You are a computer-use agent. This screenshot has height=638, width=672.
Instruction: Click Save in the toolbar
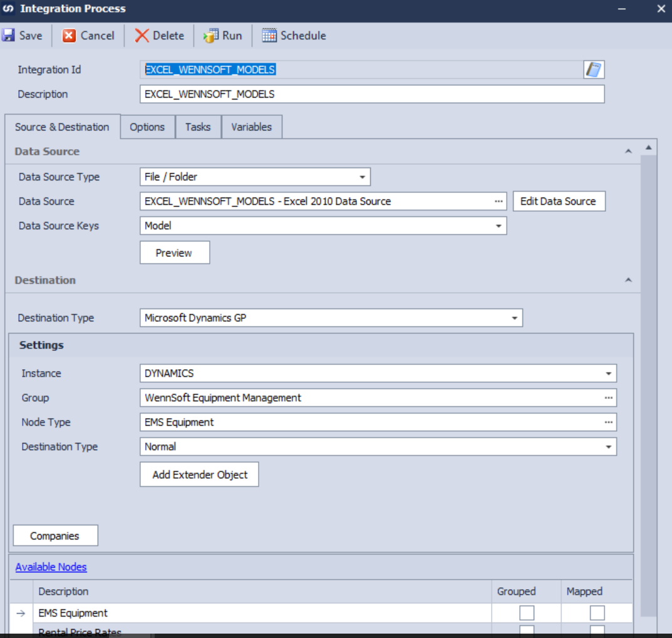[23, 35]
